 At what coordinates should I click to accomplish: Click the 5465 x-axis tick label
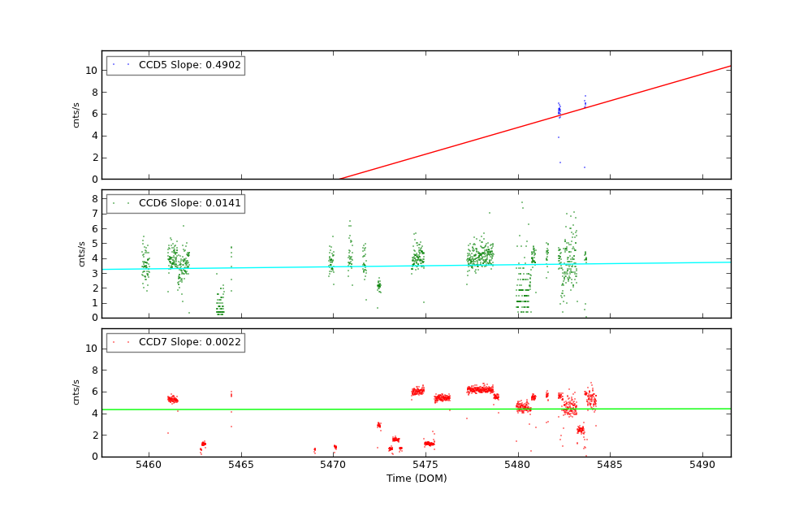(x=241, y=466)
